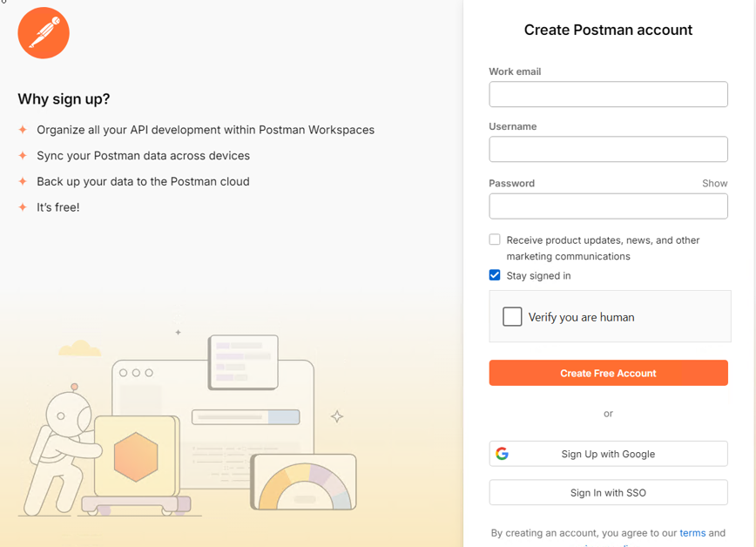Click the Create Free Account button
The width and height of the screenshot is (756, 547).
coord(608,373)
